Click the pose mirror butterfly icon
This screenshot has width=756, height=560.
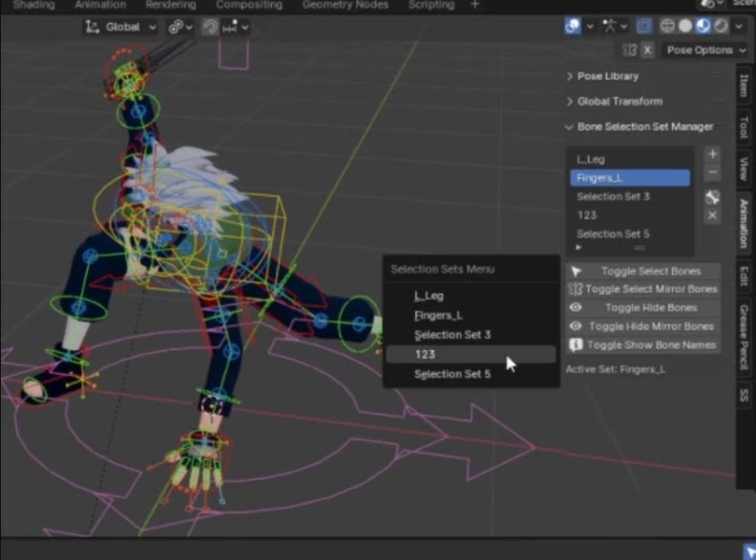coord(630,51)
